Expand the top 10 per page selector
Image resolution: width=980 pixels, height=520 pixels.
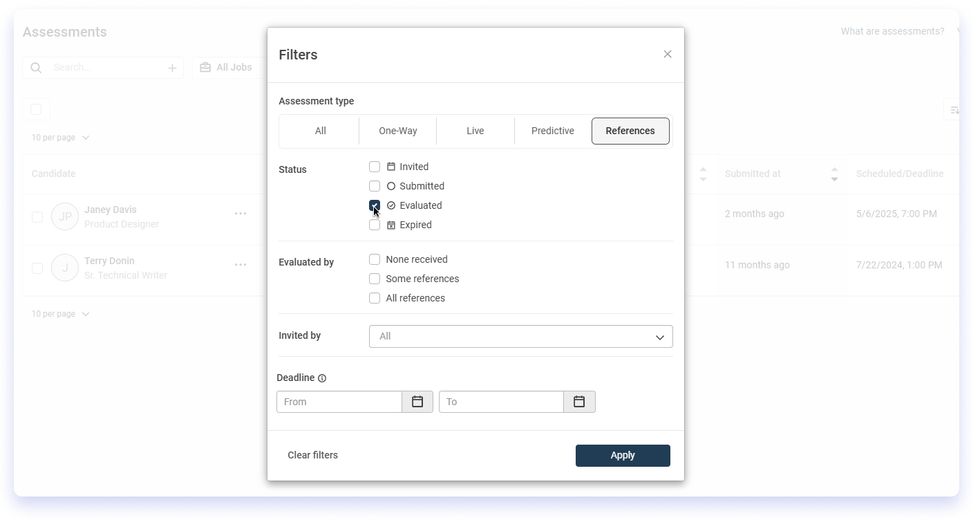60,138
